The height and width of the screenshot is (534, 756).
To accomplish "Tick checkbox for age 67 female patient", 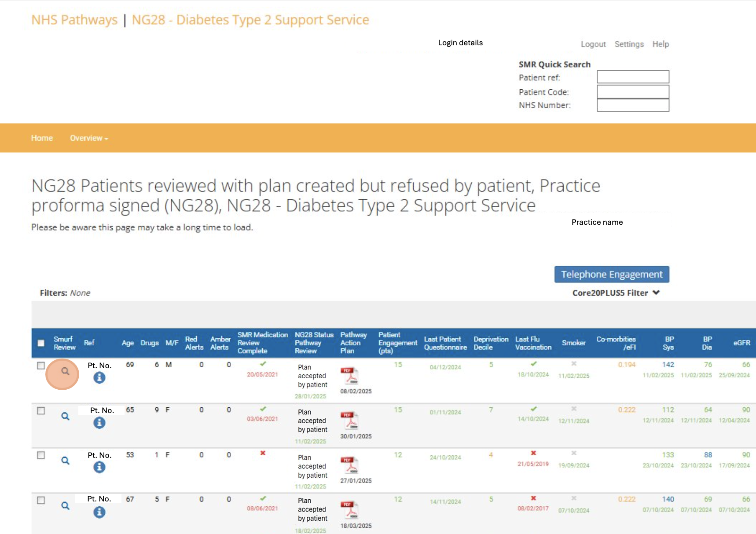I will pos(41,500).
